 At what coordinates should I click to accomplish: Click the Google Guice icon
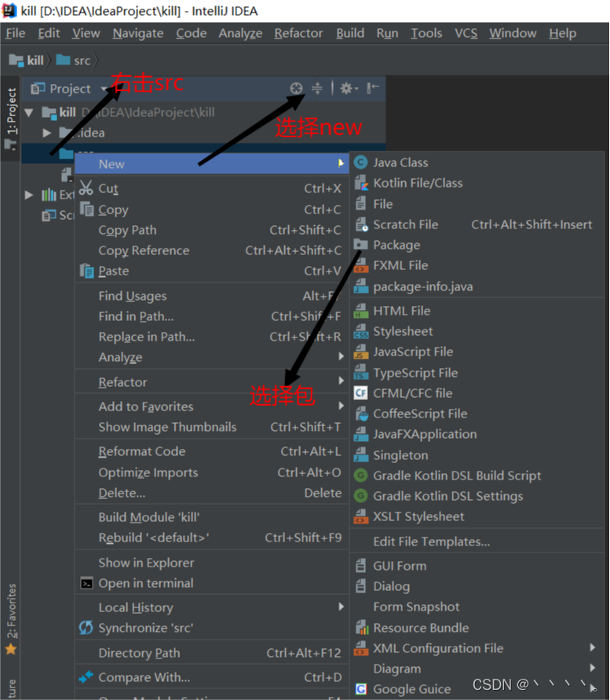pyautogui.click(x=360, y=689)
